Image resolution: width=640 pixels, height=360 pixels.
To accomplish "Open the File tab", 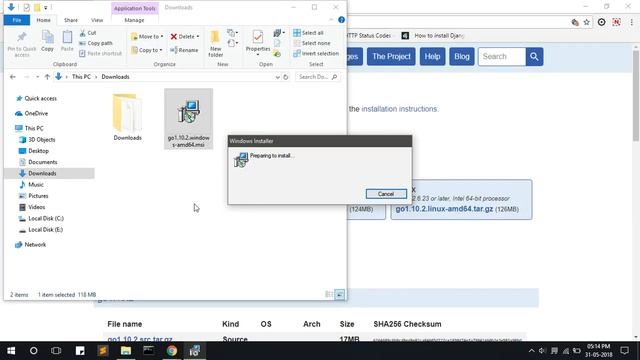I will point(17,20).
